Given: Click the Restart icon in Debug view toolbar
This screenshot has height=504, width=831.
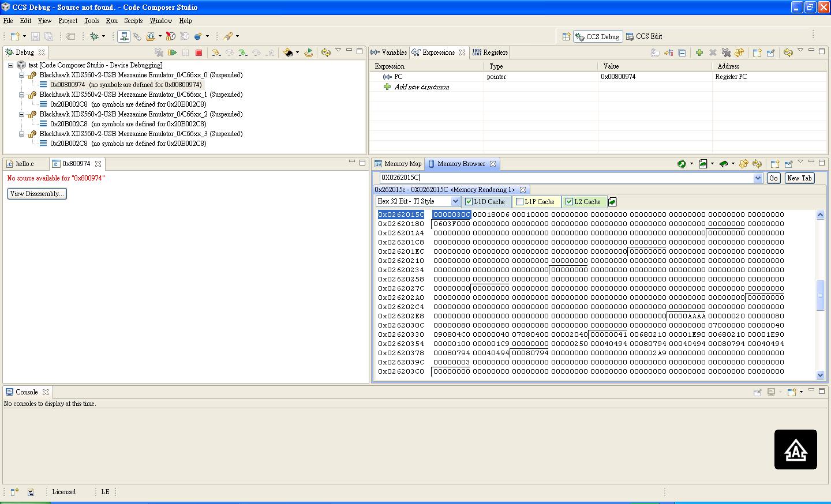Looking at the screenshot, I should point(309,52).
